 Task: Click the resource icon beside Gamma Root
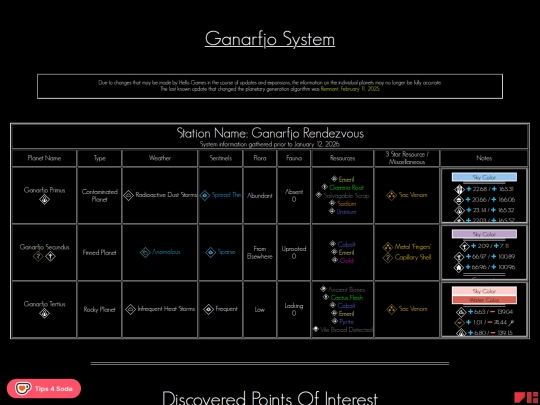tap(324, 187)
